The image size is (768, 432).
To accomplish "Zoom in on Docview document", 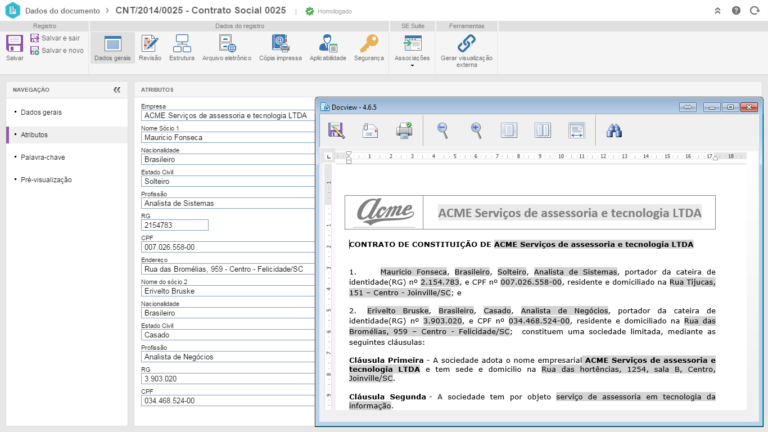I will (x=476, y=130).
